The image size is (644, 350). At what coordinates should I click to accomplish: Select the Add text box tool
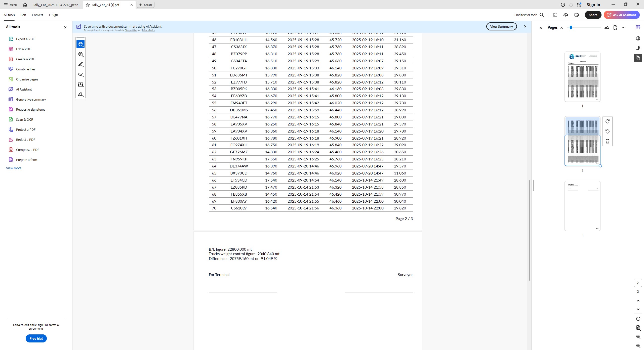pyautogui.click(x=80, y=84)
